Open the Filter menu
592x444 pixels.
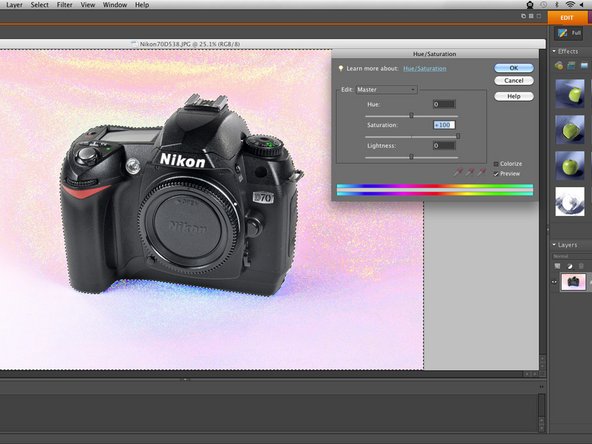pyautogui.click(x=64, y=5)
